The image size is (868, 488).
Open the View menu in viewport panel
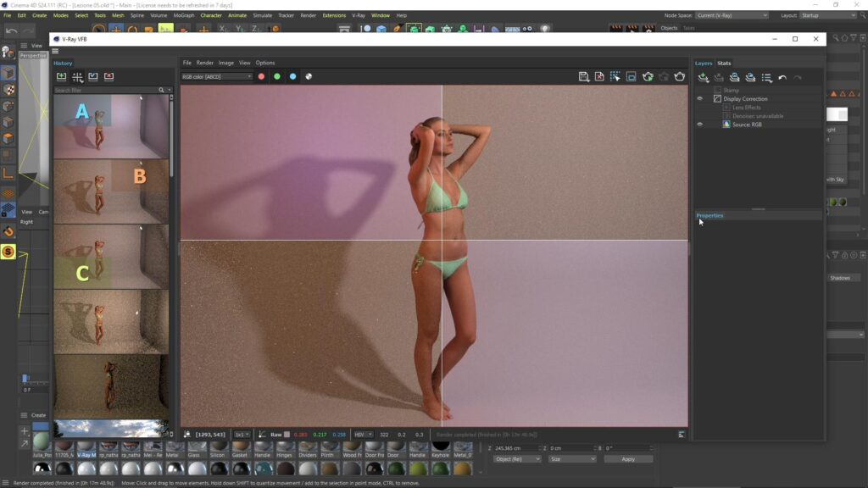[x=36, y=46]
